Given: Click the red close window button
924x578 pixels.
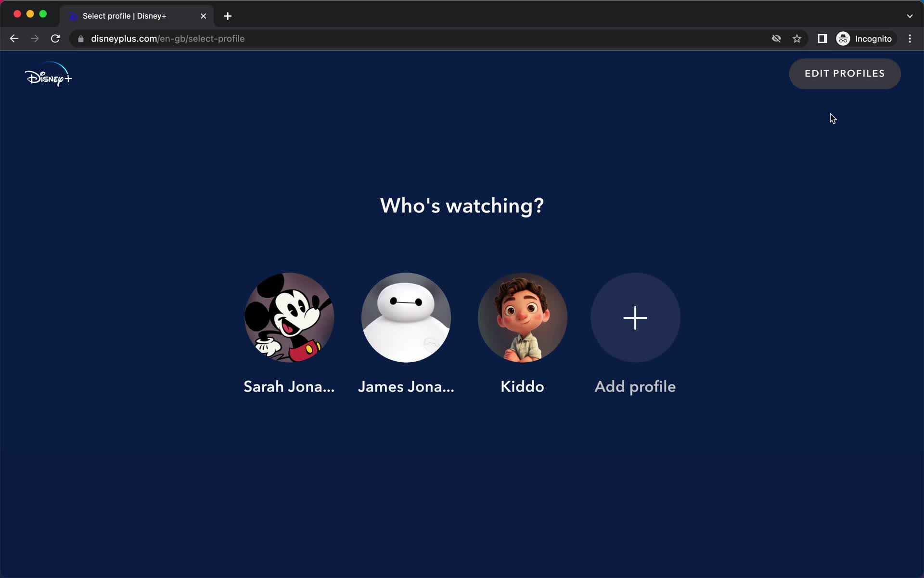Looking at the screenshot, I should pos(17,14).
